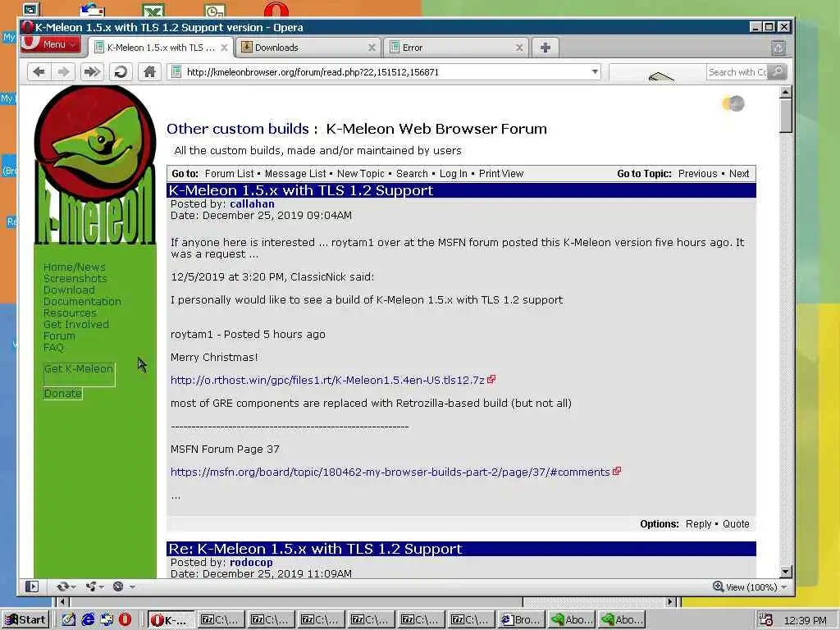The height and width of the screenshot is (630, 840).
Task: Click the Fast Forward double-arrow button
Action: pyautogui.click(x=92, y=72)
